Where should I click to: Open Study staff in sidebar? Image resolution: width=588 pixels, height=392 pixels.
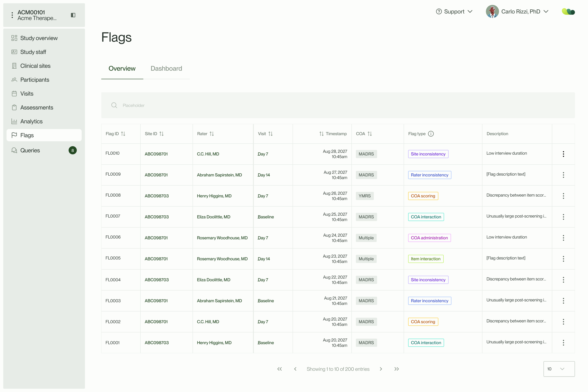[44, 52]
